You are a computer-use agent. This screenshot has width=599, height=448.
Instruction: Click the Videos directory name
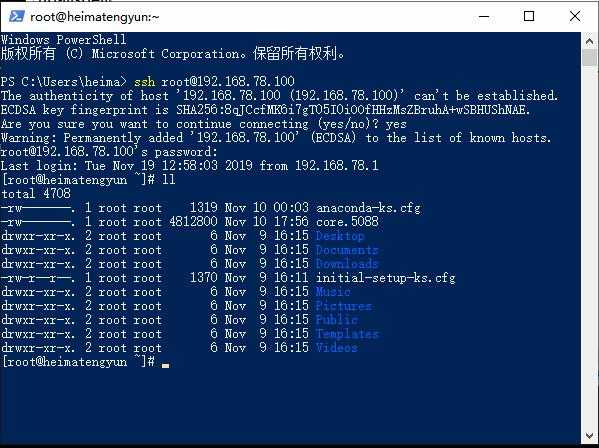[x=336, y=348]
